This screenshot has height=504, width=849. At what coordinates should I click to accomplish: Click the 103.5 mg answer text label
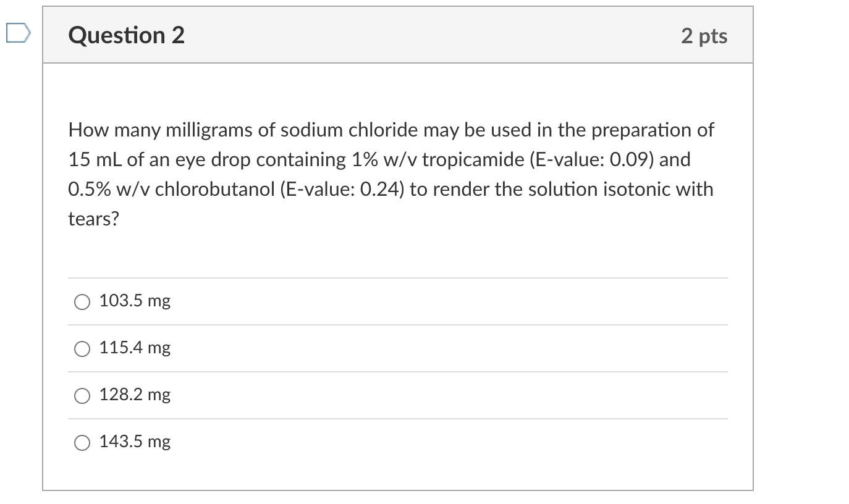pyautogui.click(x=133, y=301)
